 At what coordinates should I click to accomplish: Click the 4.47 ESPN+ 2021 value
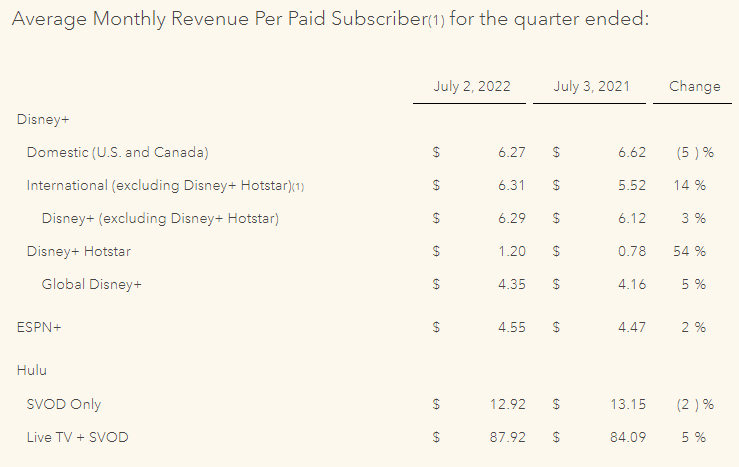632,327
